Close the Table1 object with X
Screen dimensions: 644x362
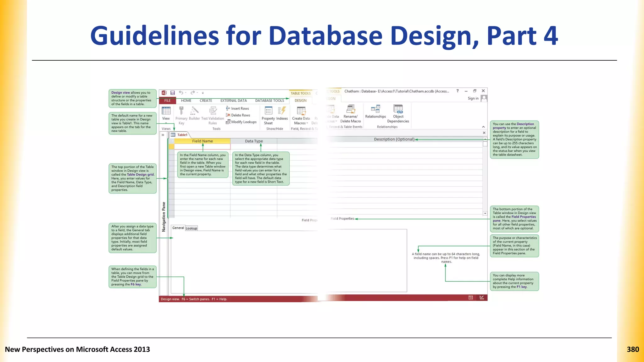coord(484,133)
